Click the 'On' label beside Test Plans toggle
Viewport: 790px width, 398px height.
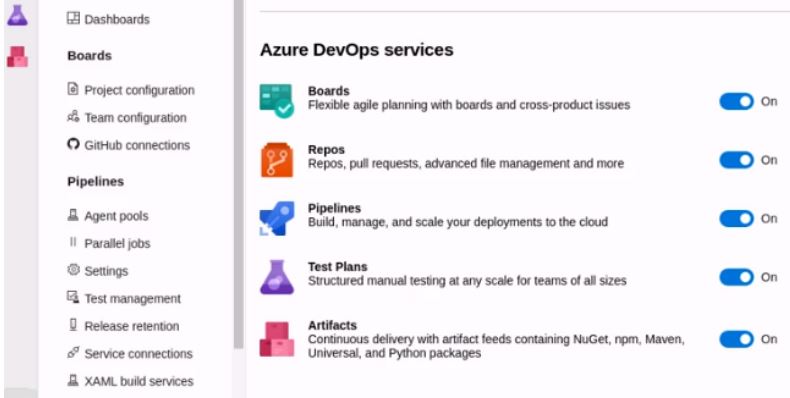[769, 277]
